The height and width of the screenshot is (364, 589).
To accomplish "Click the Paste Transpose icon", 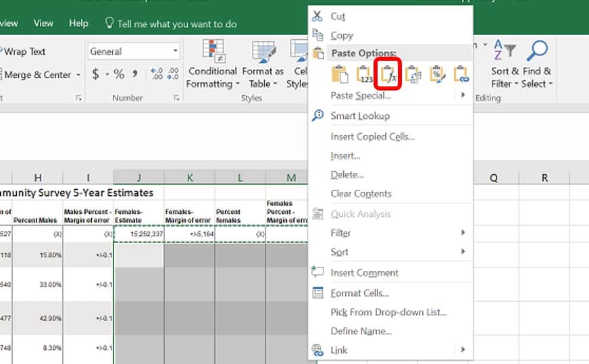I will (413, 74).
